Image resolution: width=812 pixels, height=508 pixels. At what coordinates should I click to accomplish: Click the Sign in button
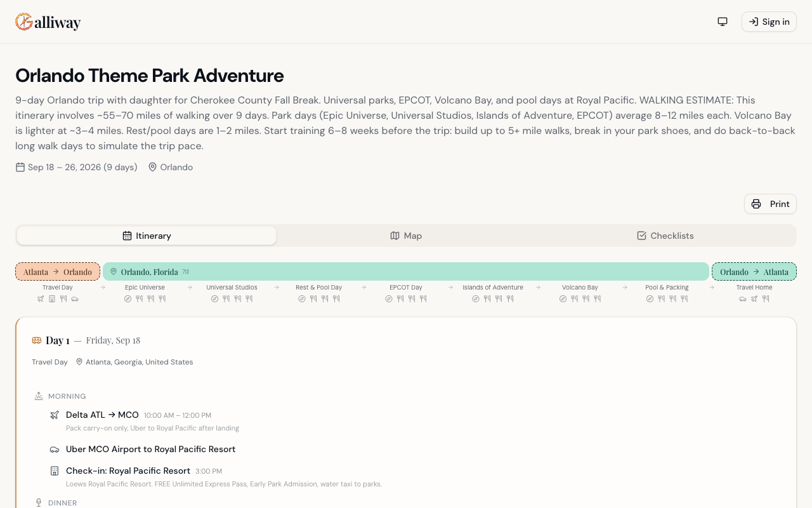pos(769,22)
